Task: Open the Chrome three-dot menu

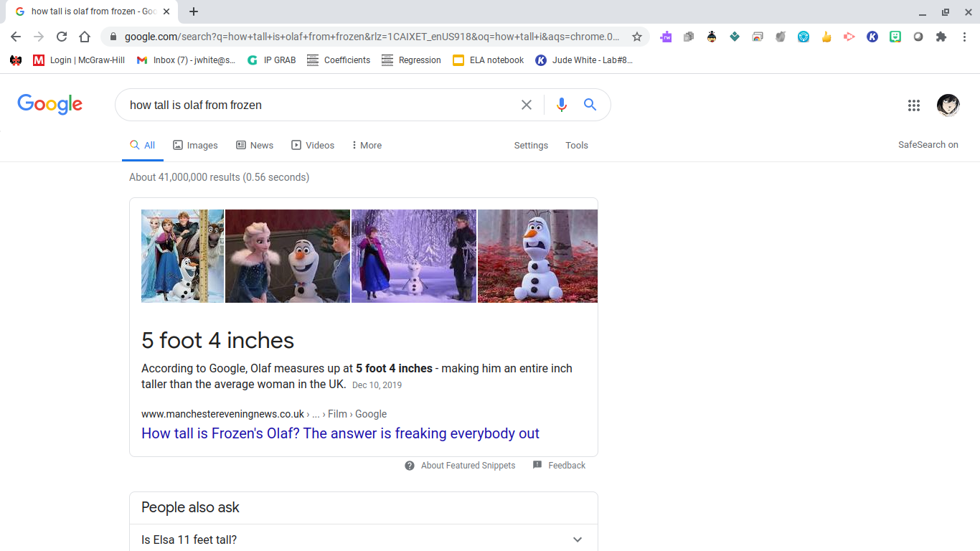Action: [964, 37]
